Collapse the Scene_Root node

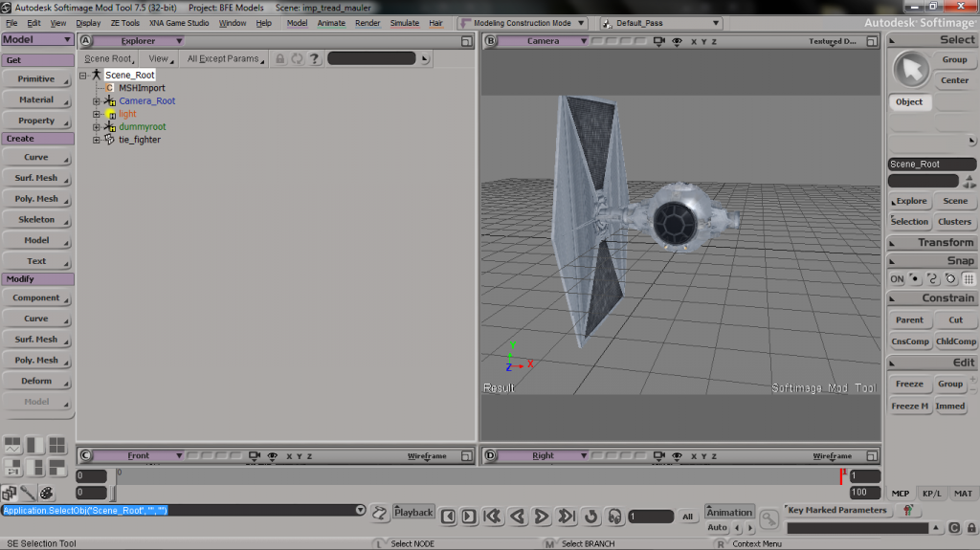coord(82,76)
